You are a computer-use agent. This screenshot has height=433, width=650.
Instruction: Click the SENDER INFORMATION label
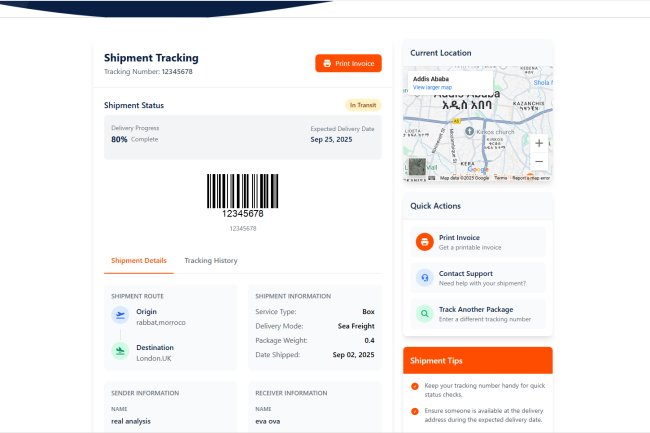(145, 393)
